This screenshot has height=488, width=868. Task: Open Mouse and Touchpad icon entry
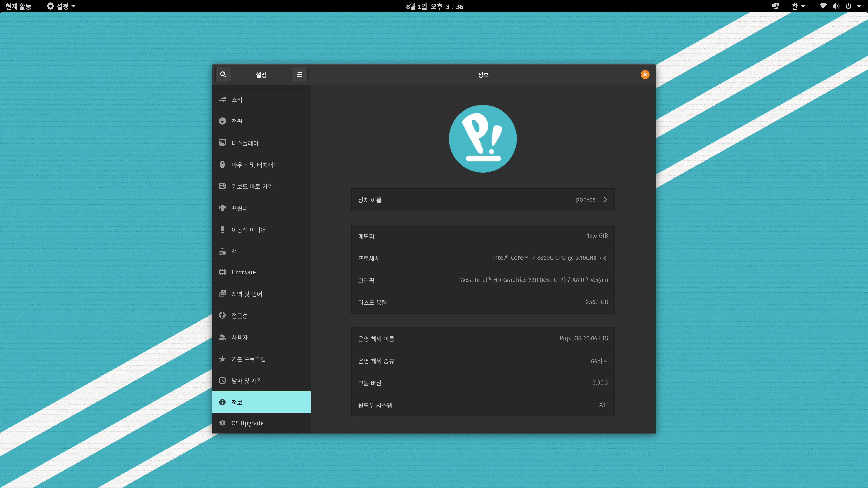(x=222, y=164)
